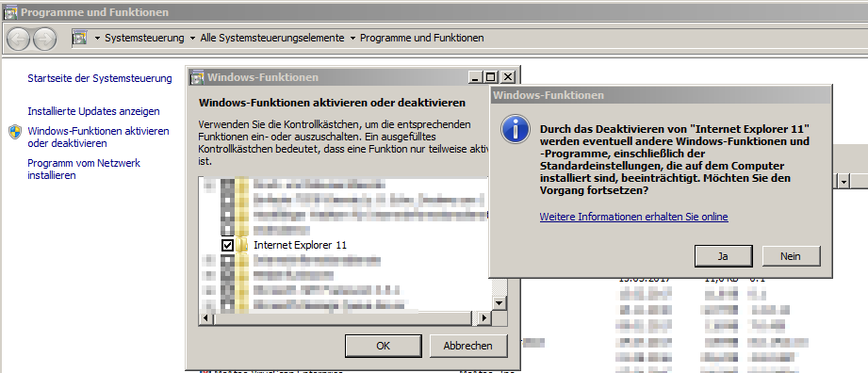Click the Windows-Funktionen dialog title icon
868x373 pixels.
(x=197, y=77)
